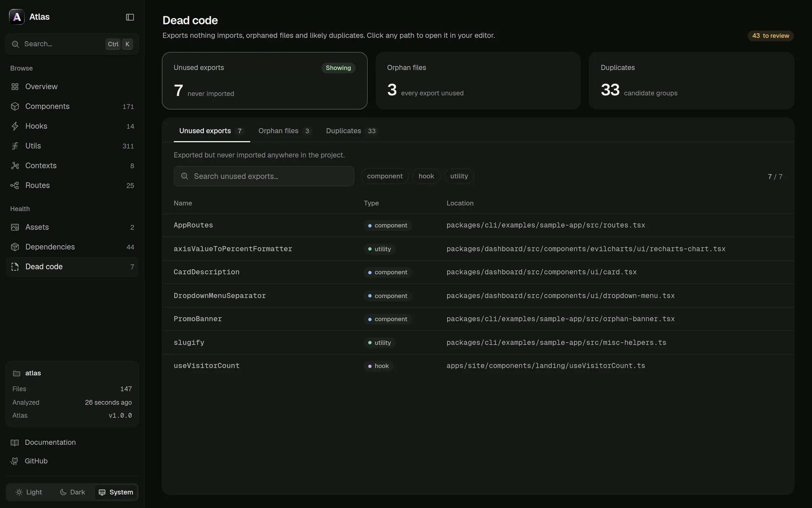The width and height of the screenshot is (812, 508).
Task: Click the Routes tree icon
Action: click(15, 186)
